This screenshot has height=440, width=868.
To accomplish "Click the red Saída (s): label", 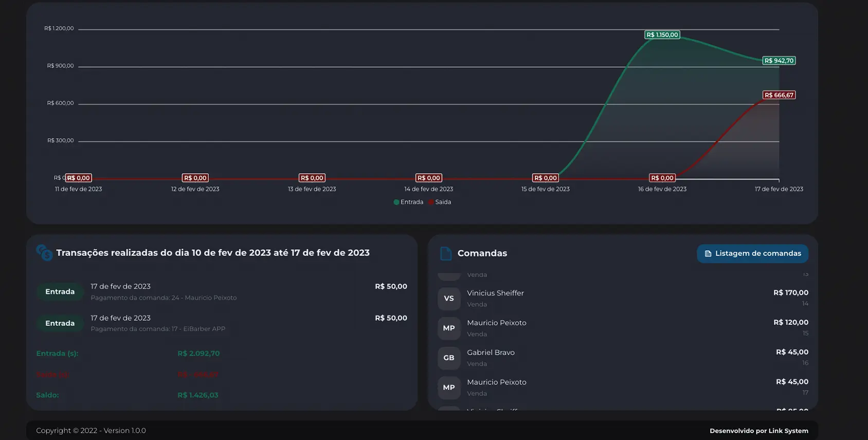I will tap(52, 375).
